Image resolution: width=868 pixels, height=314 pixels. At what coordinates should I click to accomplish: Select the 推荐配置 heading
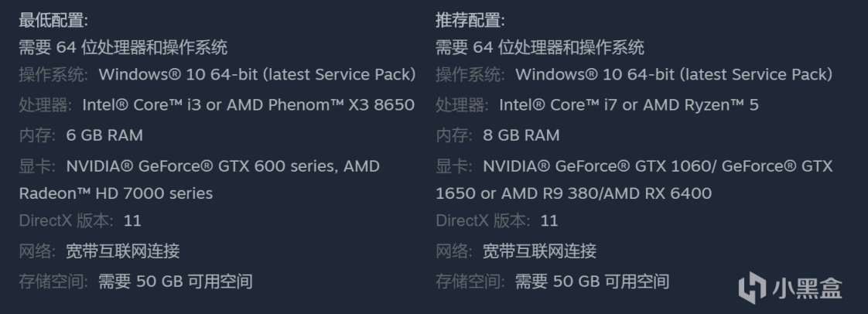470,20
